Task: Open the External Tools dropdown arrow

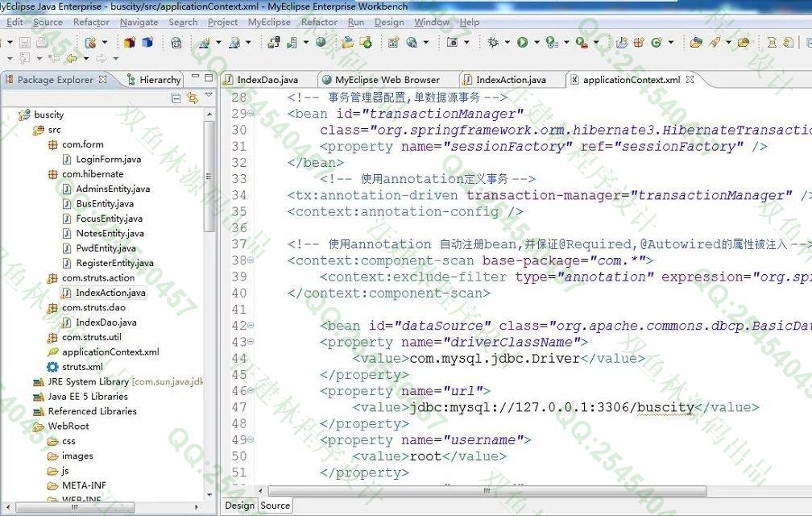Action: click(x=596, y=42)
